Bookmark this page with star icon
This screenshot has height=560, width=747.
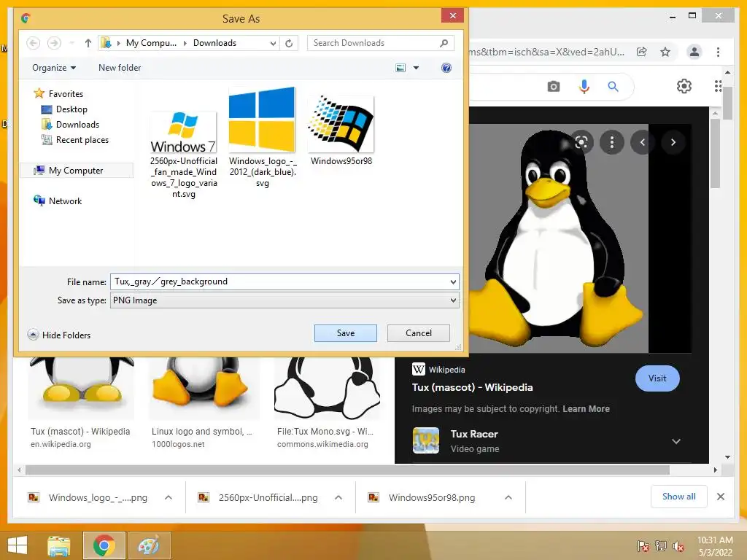point(665,52)
